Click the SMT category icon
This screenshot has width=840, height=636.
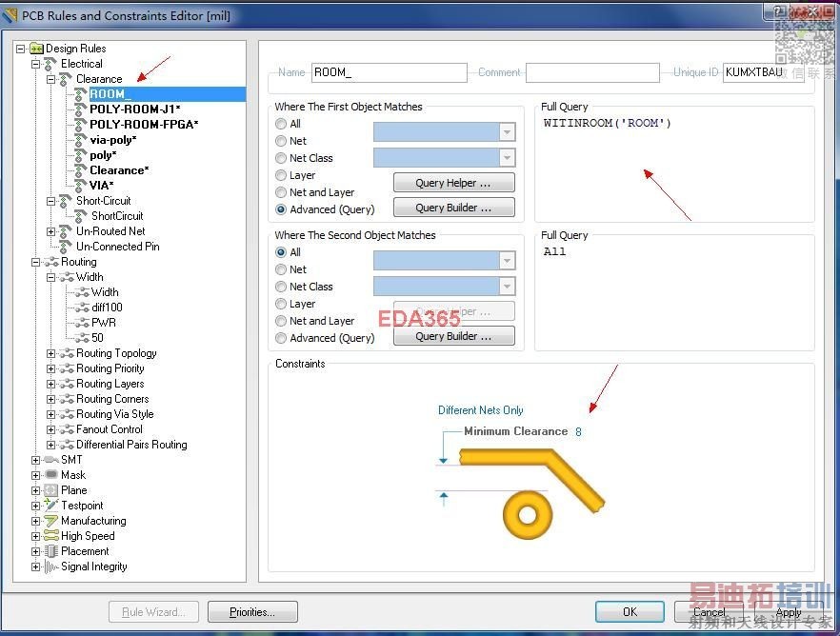coord(51,460)
